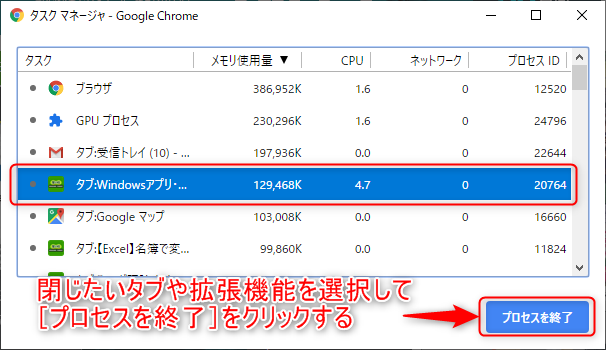The height and width of the screenshot is (361, 606).
Task: Select タブ:受信トレイ (10) task
Action: [133, 153]
